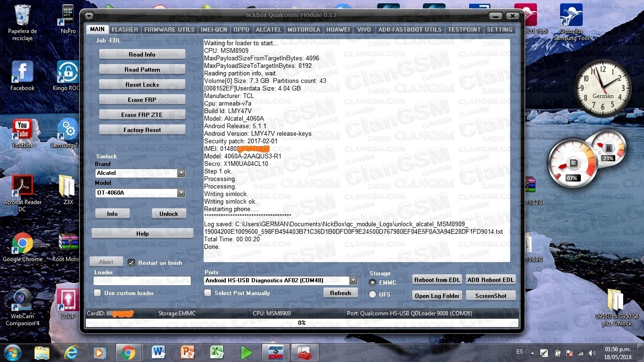Select EMMC storage radio button

click(x=372, y=283)
